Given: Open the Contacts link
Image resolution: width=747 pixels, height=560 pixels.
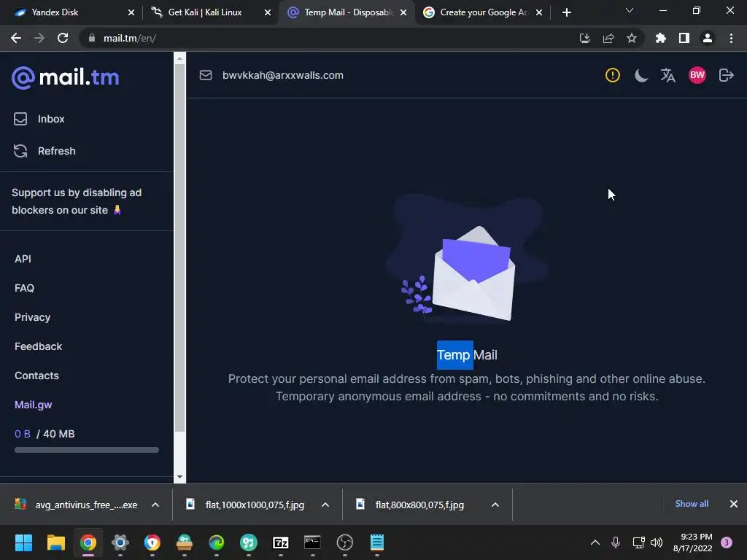Looking at the screenshot, I should [x=36, y=376].
